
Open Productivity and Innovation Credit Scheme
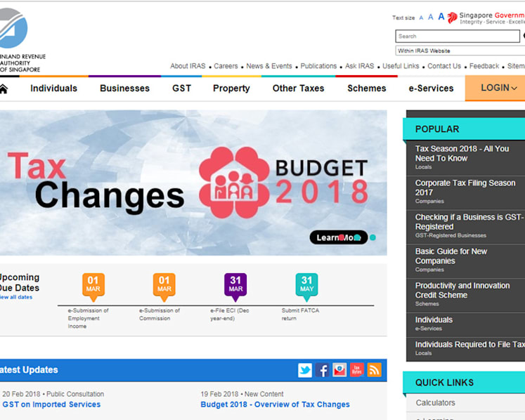(x=462, y=290)
